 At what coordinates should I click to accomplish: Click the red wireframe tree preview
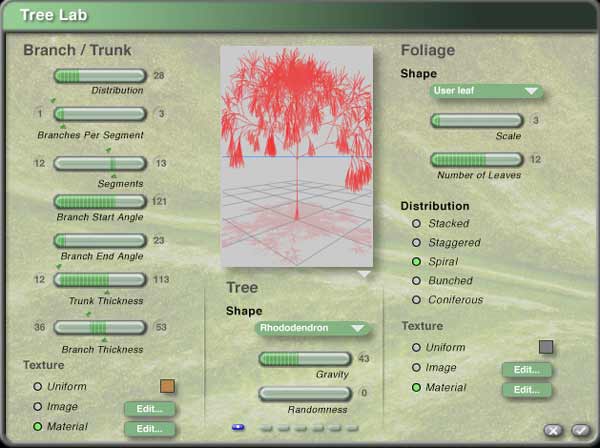pyautogui.click(x=297, y=156)
